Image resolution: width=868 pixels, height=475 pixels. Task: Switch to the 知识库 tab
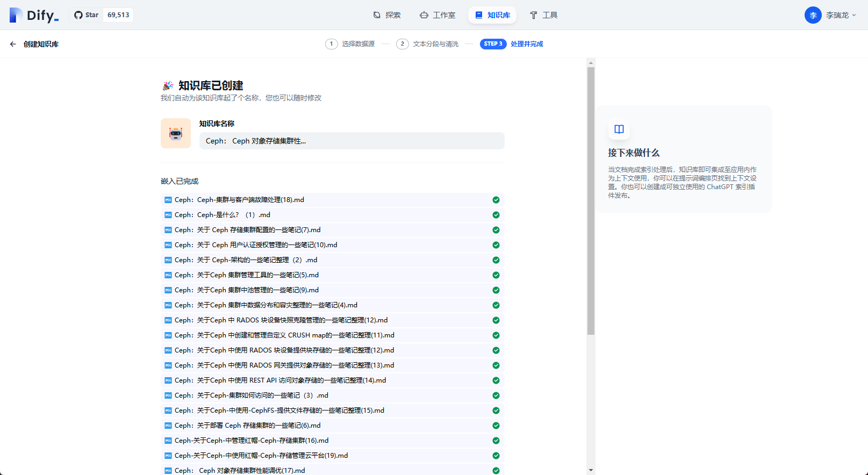point(492,15)
